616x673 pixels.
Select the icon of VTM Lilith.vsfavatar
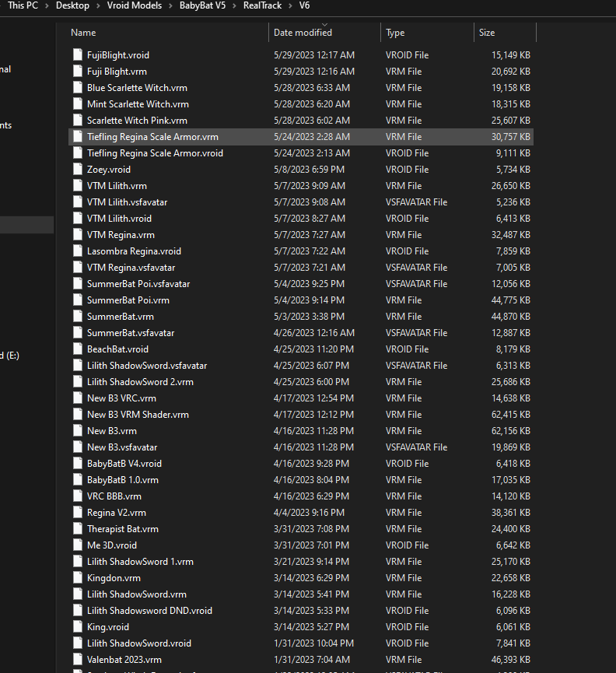pyautogui.click(x=77, y=202)
